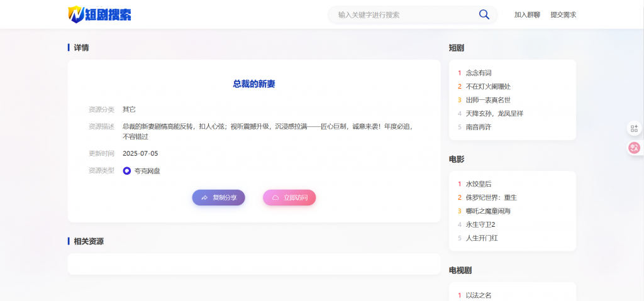The height and width of the screenshot is (301, 644).
Task: Open 永生守卫2 from the movie ranking
Action: click(x=480, y=224)
